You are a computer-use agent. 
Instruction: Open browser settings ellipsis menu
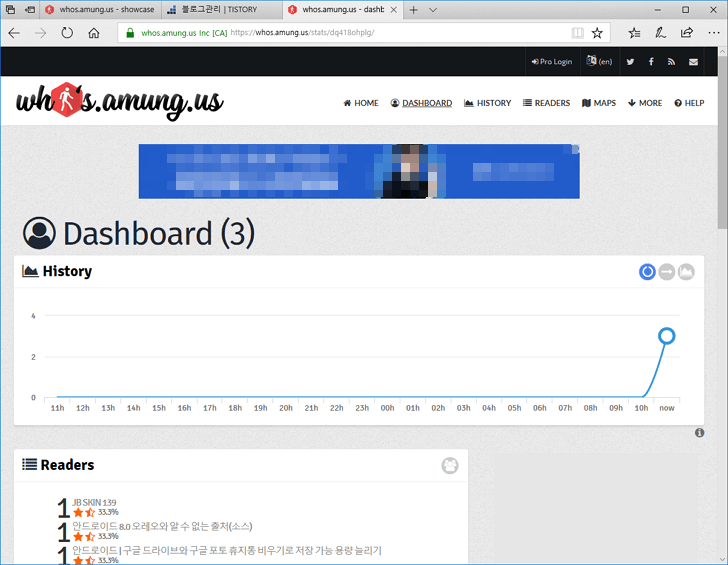(x=714, y=33)
